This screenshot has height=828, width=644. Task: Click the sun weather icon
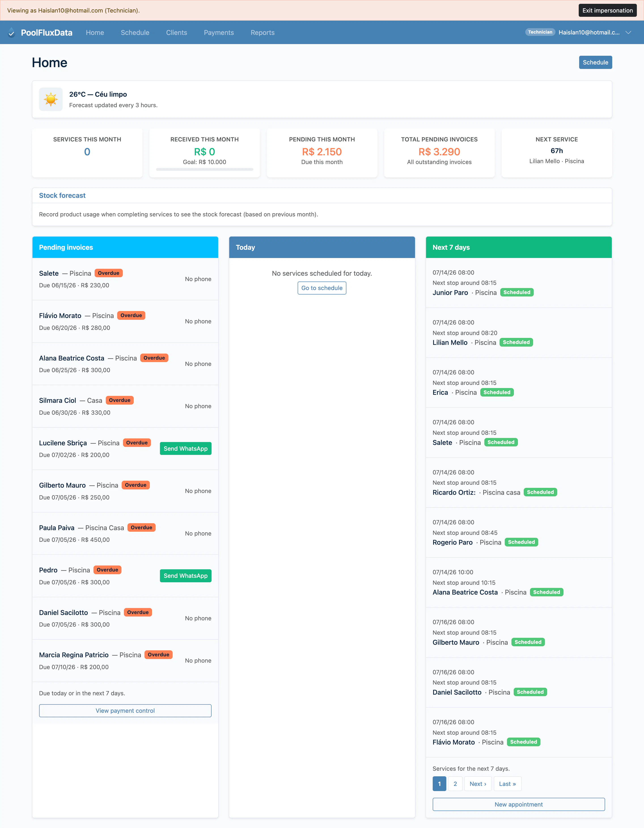pyautogui.click(x=51, y=99)
